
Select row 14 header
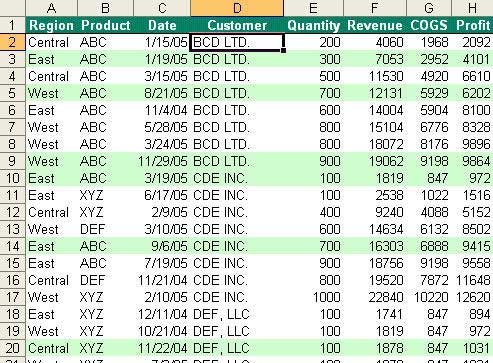coord(13,246)
